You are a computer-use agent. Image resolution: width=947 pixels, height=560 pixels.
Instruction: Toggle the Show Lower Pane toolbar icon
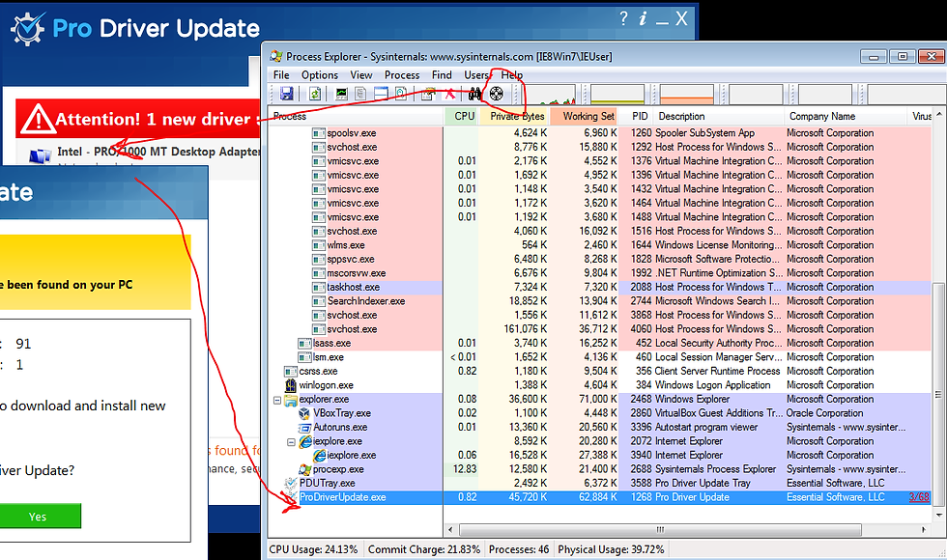[381, 94]
